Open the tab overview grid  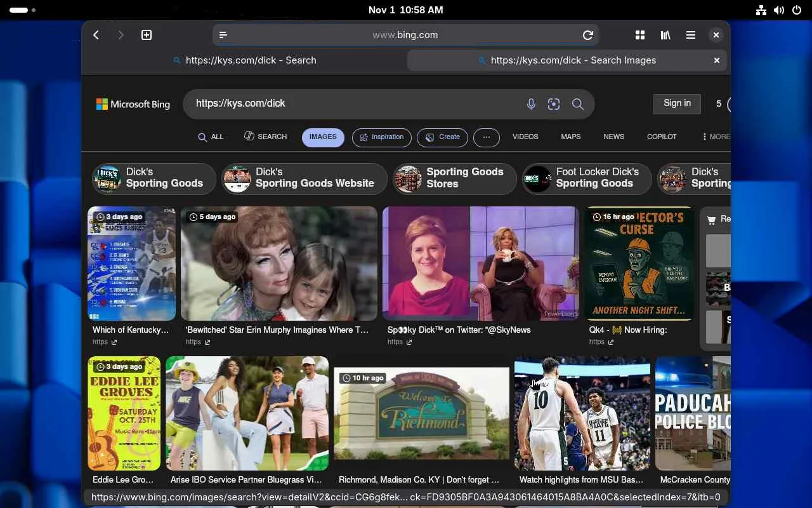(640, 35)
